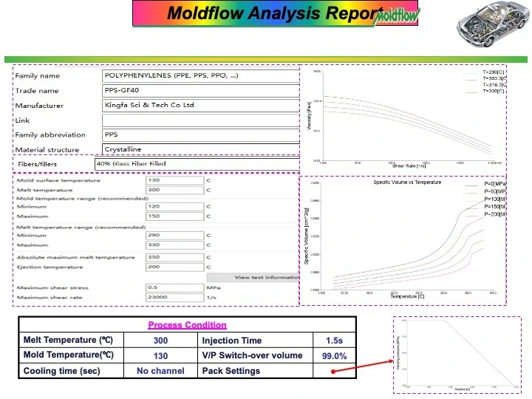Click the Family name field
The height and width of the screenshot is (399, 532).
click(201, 75)
